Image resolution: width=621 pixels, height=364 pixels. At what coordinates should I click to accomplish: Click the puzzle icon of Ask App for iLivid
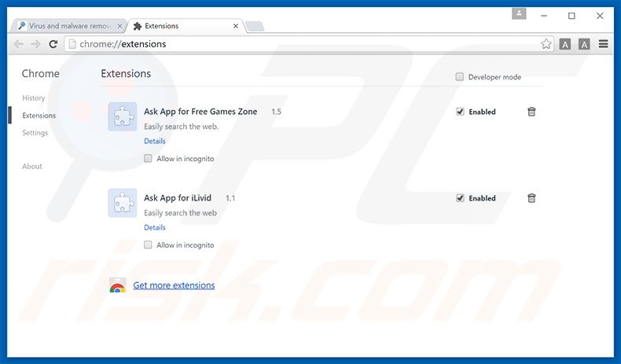[x=123, y=203]
